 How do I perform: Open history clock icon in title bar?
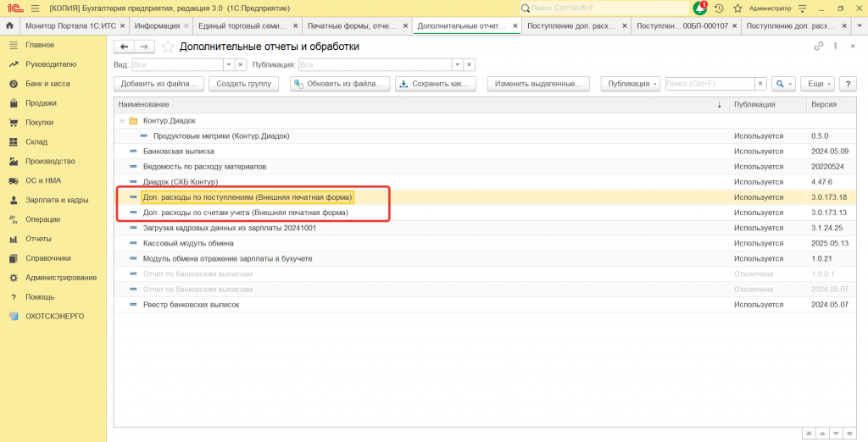click(719, 8)
